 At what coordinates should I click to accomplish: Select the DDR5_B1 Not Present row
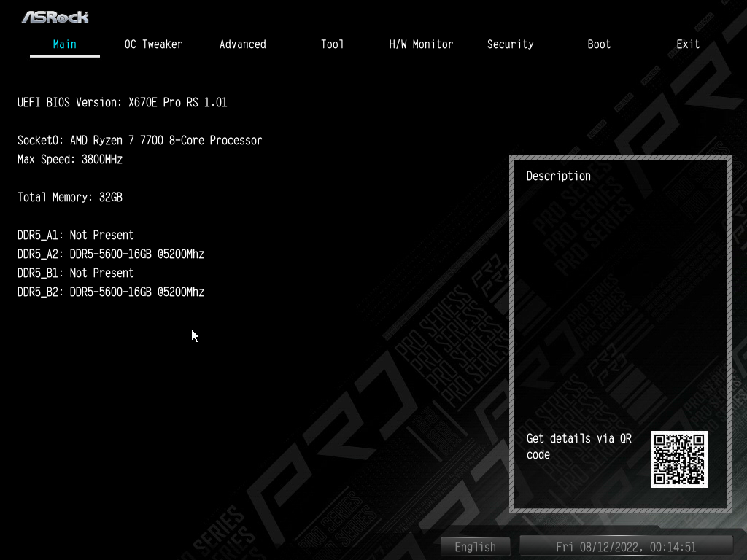tap(75, 273)
